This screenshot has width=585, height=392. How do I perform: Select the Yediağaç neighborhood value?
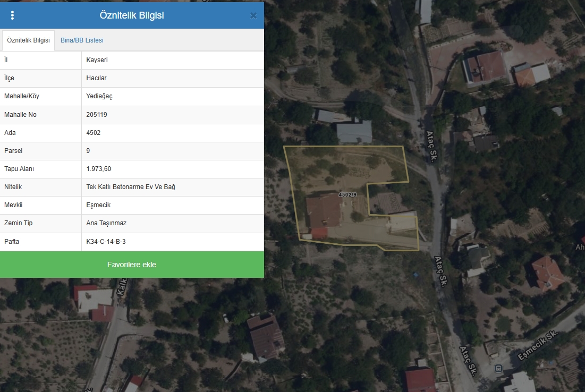point(99,96)
